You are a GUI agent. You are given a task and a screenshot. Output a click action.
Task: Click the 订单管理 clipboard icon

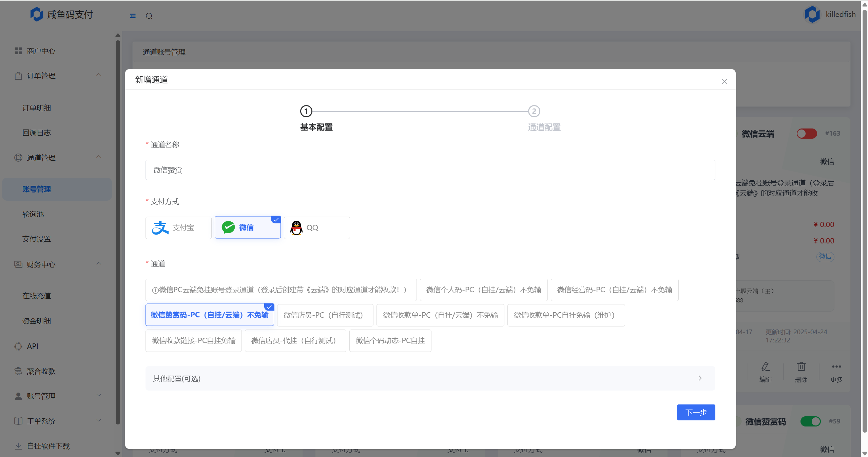click(x=18, y=76)
